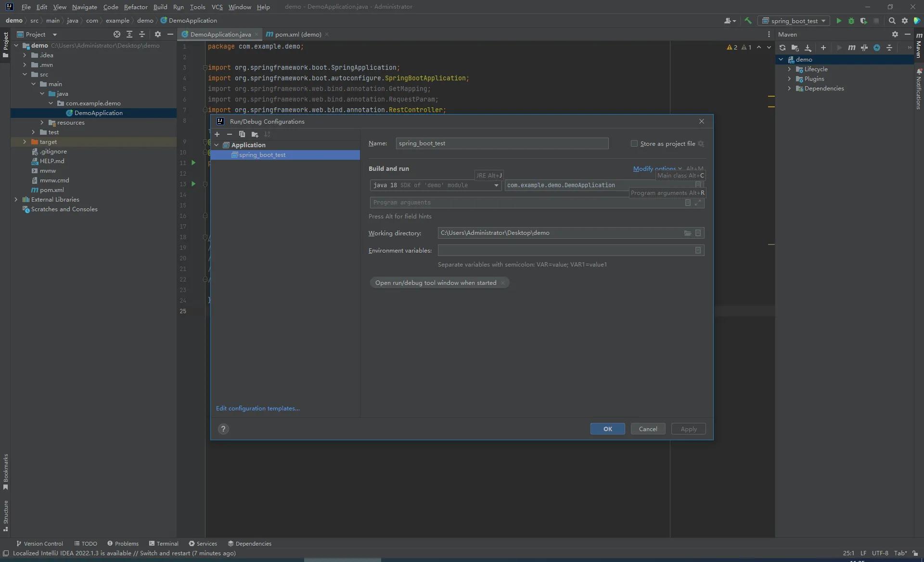The height and width of the screenshot is (562, 924).
Task: Expand the Lifecycle node in Maven
Action: [789, 69]
